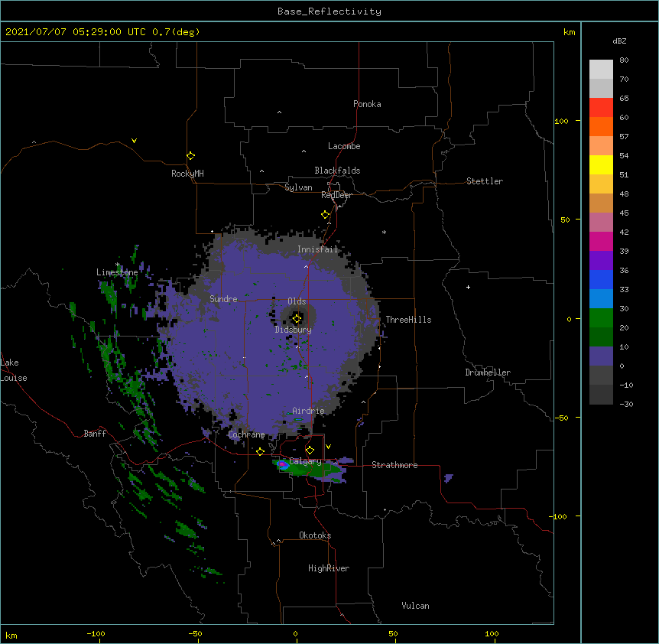659x644 pixels.
Task: Click the Blackfalds city label
Action: point(337,171)
